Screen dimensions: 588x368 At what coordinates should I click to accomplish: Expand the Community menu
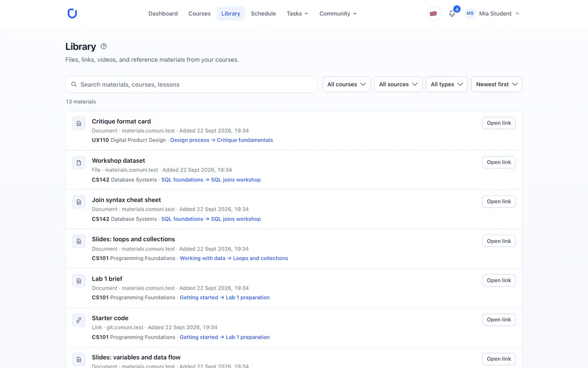pos(338,13)
